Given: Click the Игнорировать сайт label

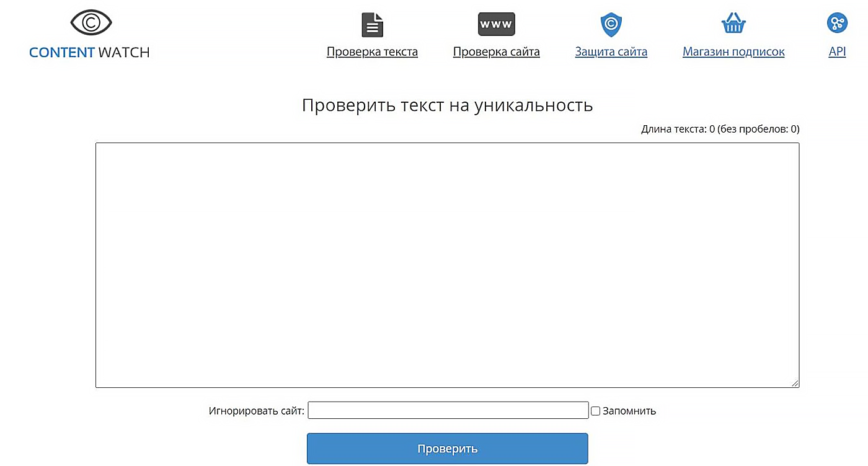Looking at the screenshot, I should click(x=257, y=411).
